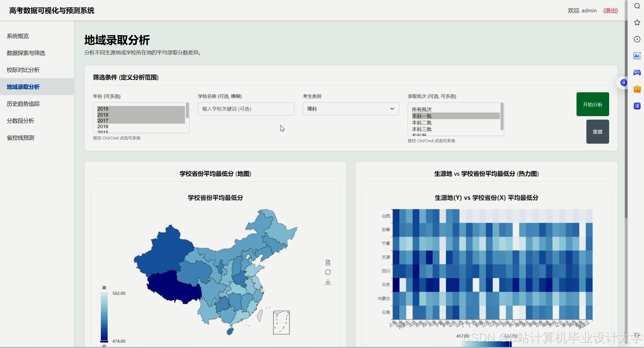
Task: Open the AI assistant sidebar icon
Action: pyautogui.click(x=637, y=56)
